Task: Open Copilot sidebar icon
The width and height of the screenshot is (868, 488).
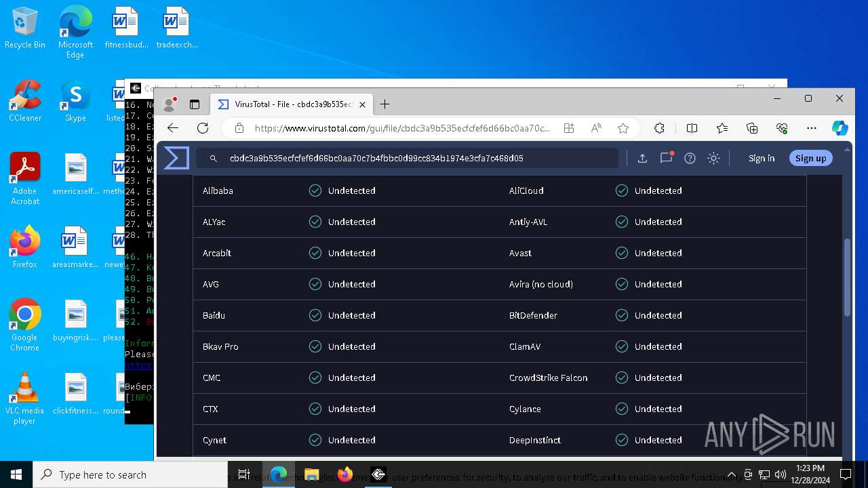Action: click(840, 128)
